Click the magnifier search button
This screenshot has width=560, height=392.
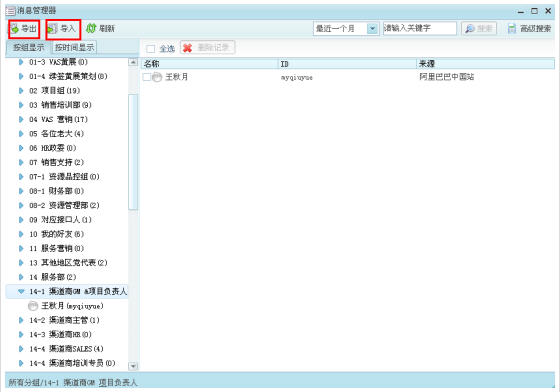coord(479,29)
